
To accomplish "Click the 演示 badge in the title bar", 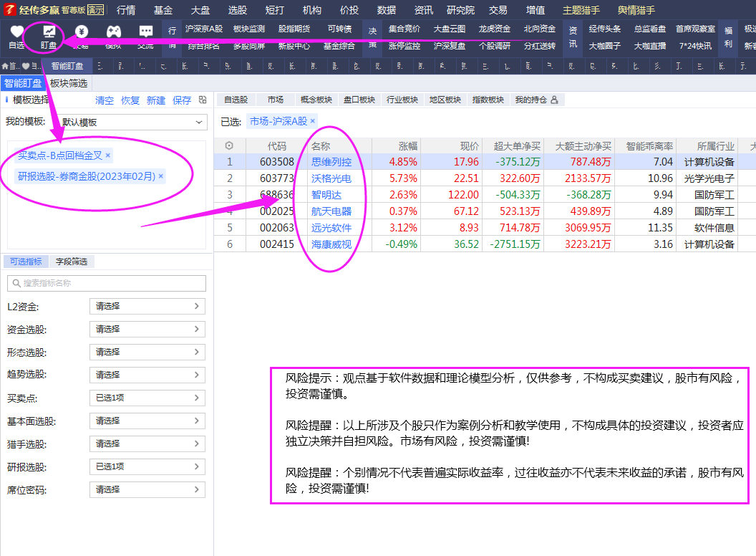I will pos(95,10).
